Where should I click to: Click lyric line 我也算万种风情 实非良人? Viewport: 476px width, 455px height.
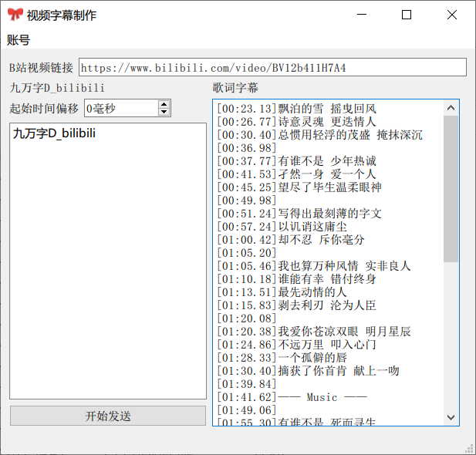314,266
